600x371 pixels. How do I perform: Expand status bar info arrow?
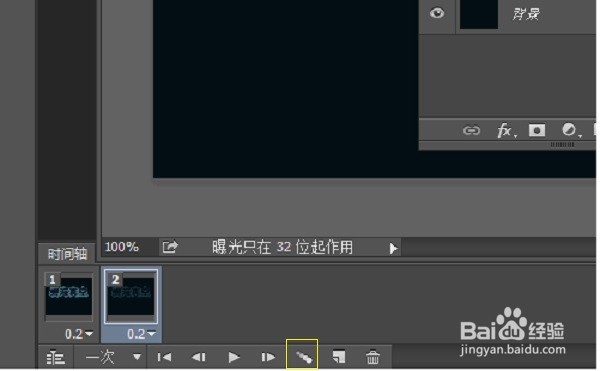pyautogui.click(x=393, y=249)
